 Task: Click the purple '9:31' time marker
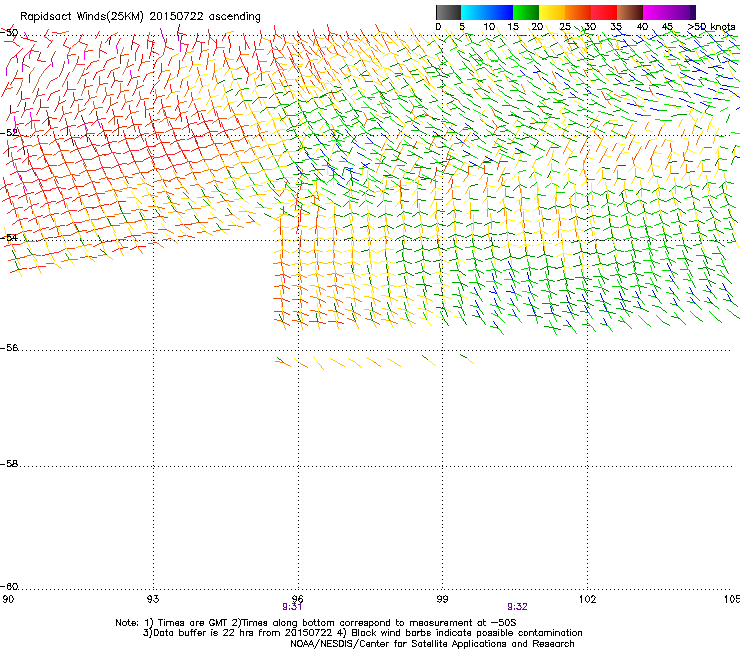coord(292,607)
